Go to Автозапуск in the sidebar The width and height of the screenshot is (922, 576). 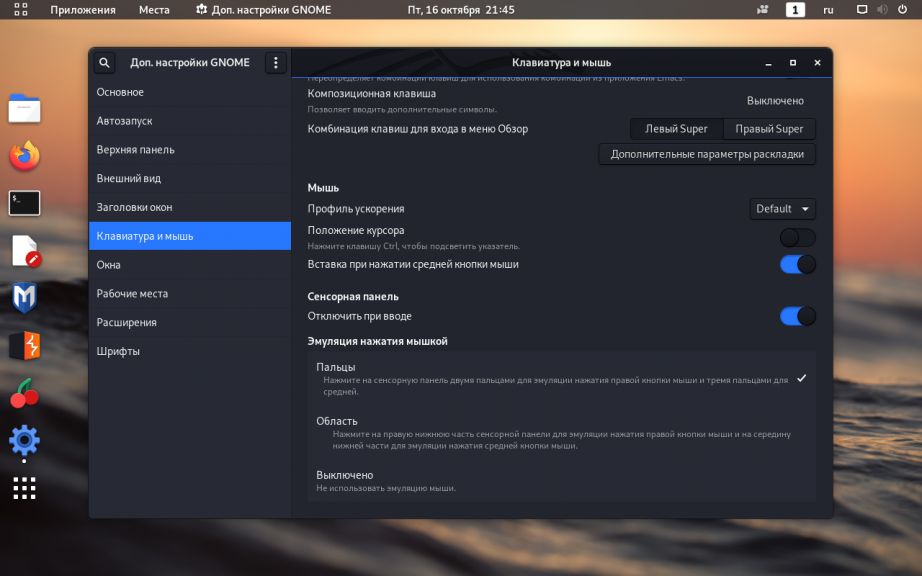(x=190, y=121)
